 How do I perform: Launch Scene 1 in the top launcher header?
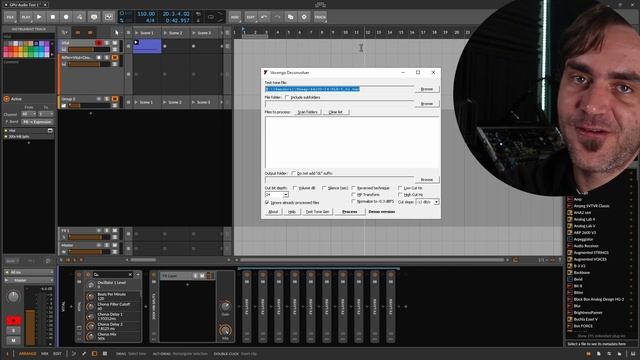(147, 33)
